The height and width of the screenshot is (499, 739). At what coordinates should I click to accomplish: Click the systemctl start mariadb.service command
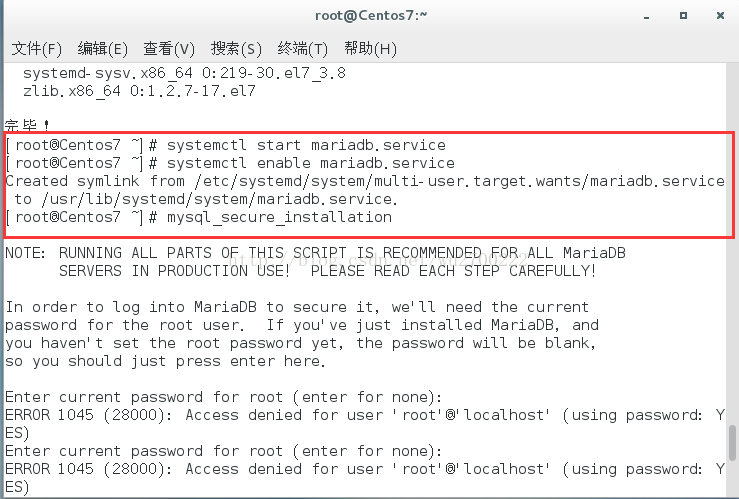(x=306, y=145)
